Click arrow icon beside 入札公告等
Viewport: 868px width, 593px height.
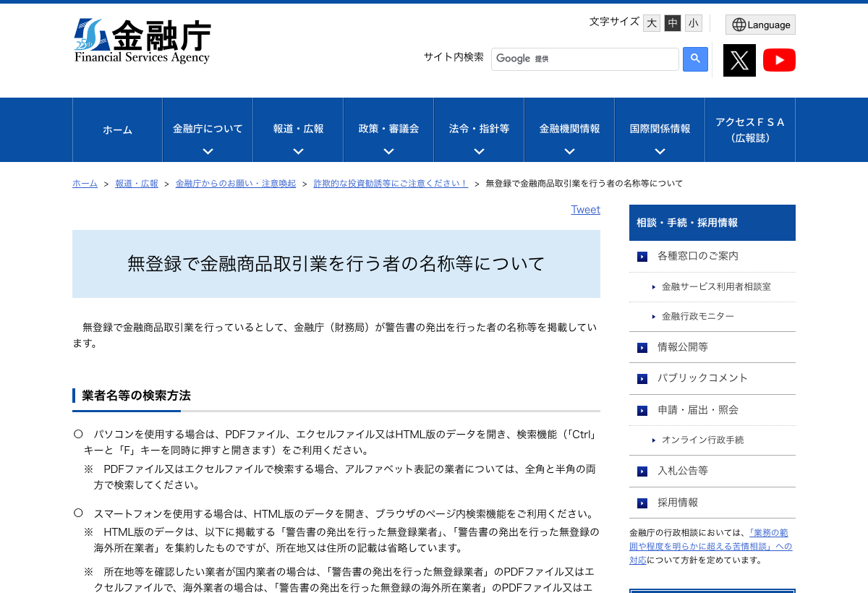pos(642,472)
